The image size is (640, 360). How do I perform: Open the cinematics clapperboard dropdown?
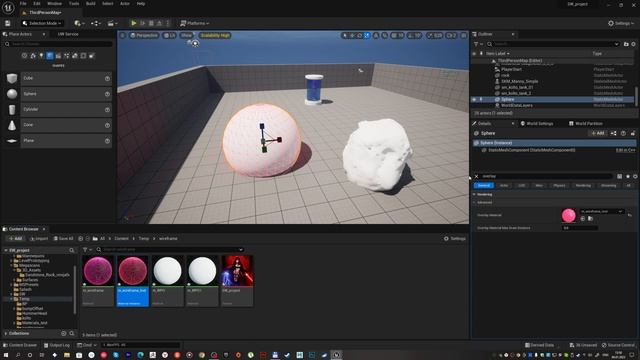click(112, 23)
